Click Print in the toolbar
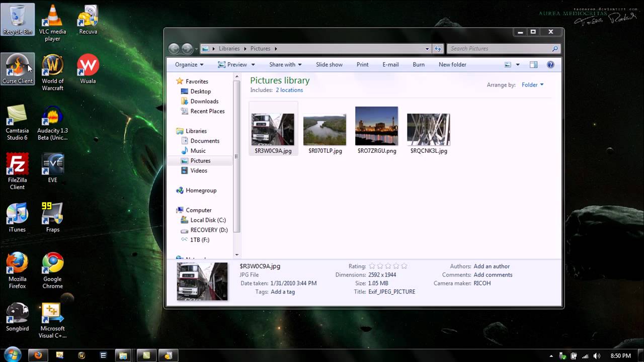The image size is (644, 362). [362, 64]
